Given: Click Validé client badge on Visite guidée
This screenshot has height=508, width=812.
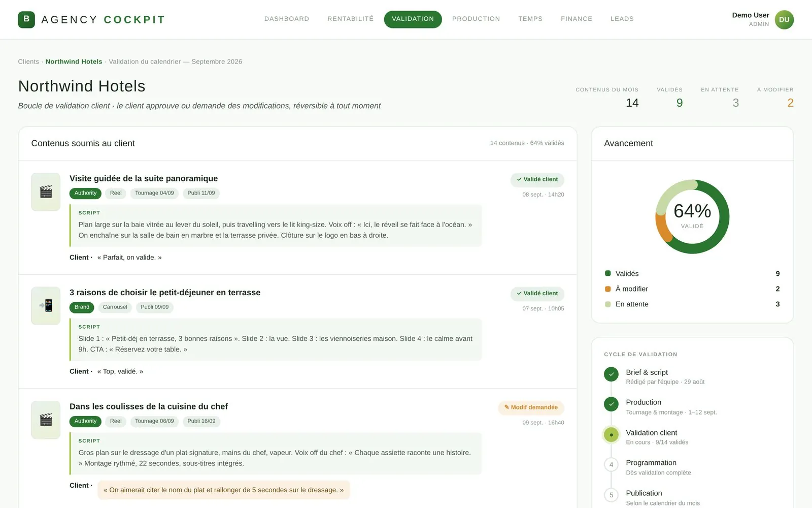Looking at the screenshot, I should point(537,179).
